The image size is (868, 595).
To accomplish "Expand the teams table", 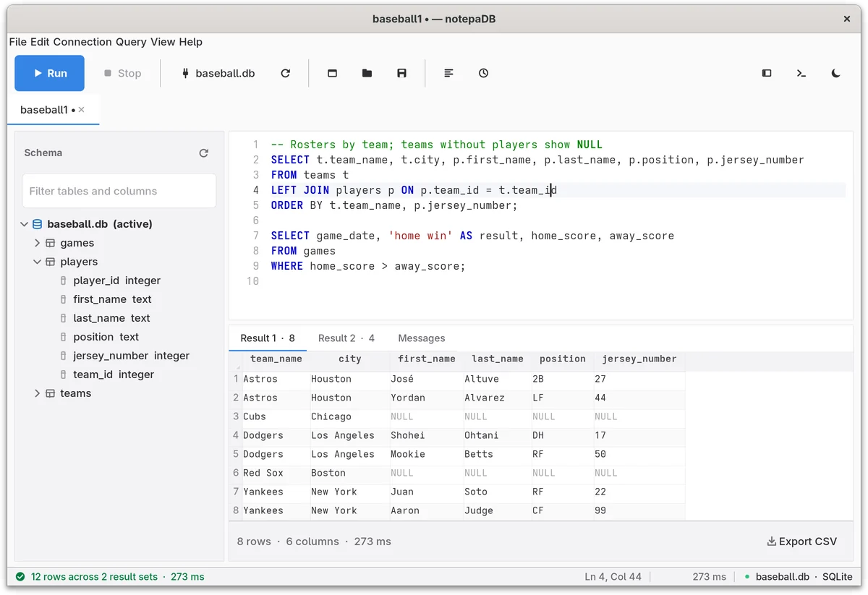I will (x=38, y=393).
